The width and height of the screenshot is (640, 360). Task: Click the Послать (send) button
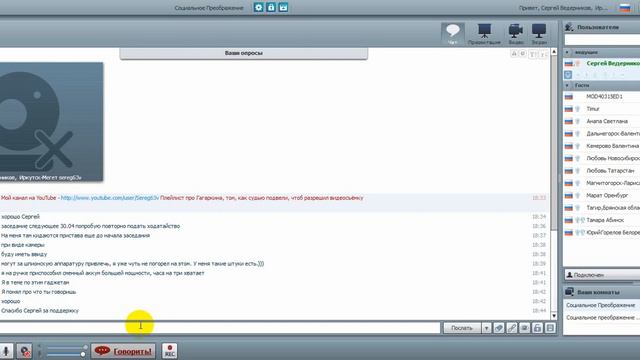pyautogui.click(x=462, y=328)
